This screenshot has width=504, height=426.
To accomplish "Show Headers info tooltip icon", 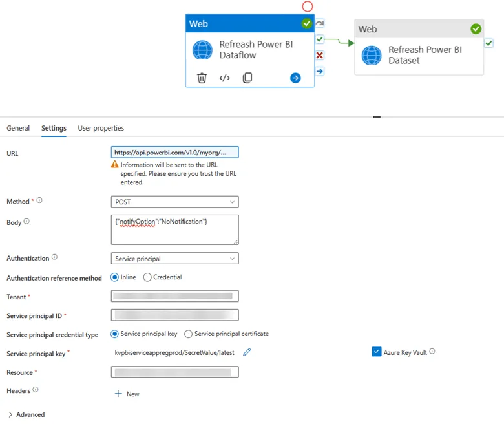I will (x=36, y=390).
